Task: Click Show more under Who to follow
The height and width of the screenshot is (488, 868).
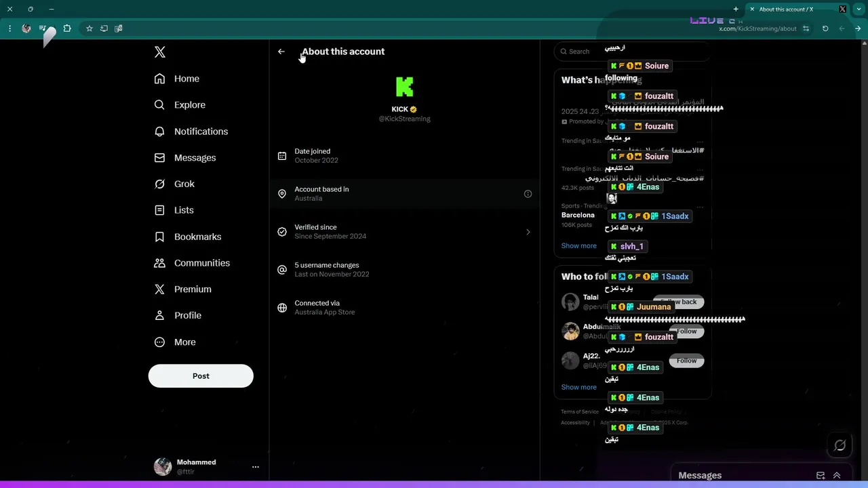Action: [x=578, y=388]
